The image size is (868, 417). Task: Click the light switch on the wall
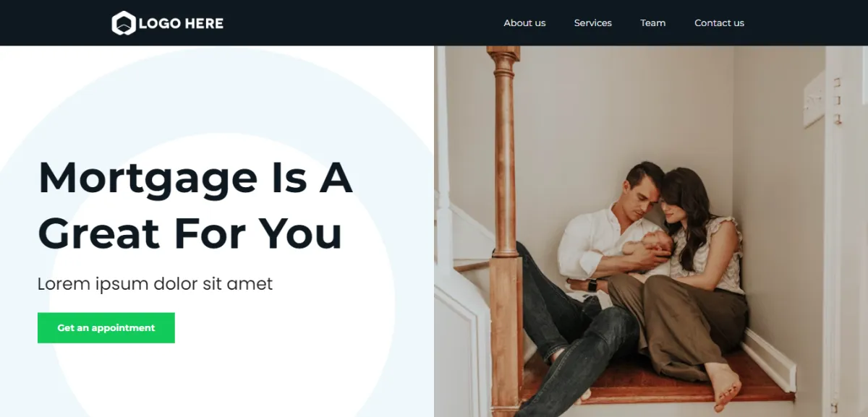[x=814, y=100]
